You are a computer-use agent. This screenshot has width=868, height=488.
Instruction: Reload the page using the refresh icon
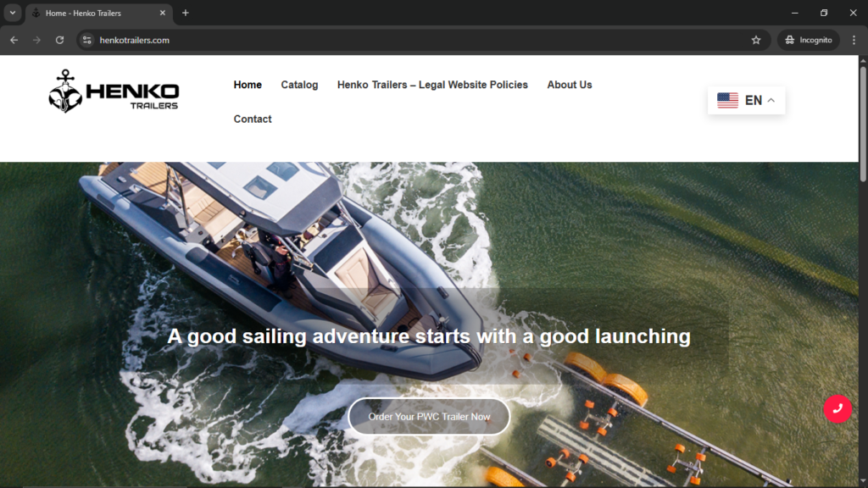pyautogui.click(x=59, y=40)
